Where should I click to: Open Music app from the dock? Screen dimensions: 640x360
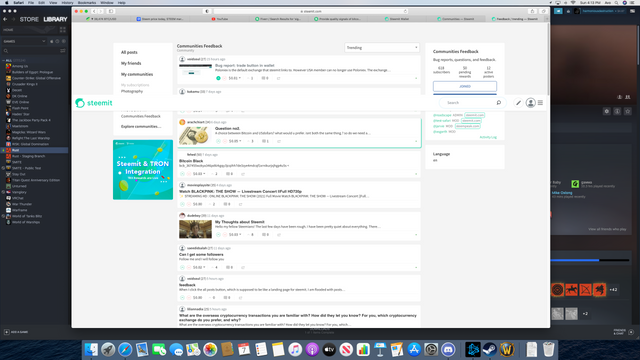click(x=295, y=349)
